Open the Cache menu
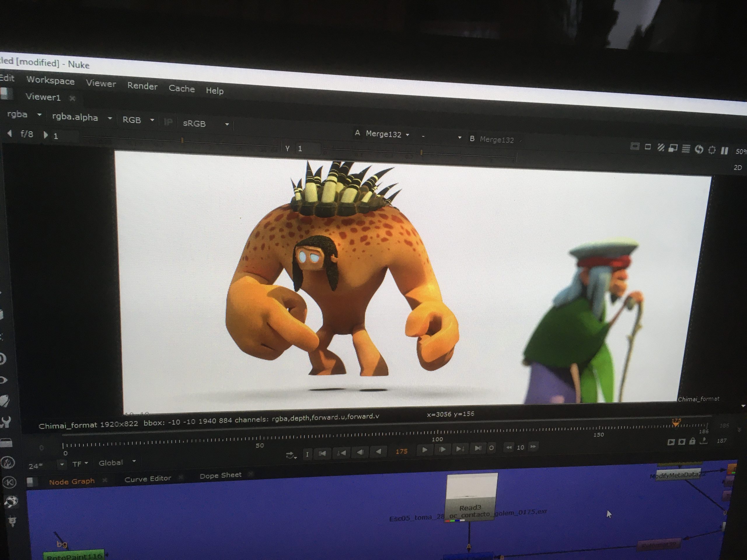The height and width of the screenshot is (560, 747). (x=182, y=88)
